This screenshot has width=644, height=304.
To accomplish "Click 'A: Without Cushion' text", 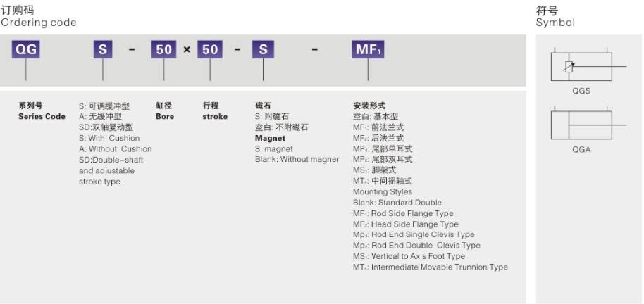I will pyautogui.click(x=116, y=149).
